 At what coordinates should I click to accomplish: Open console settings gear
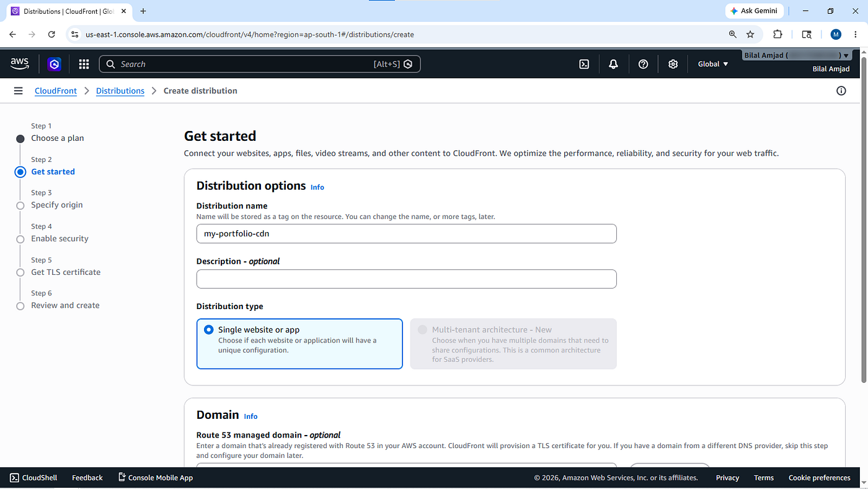(673, 64)
